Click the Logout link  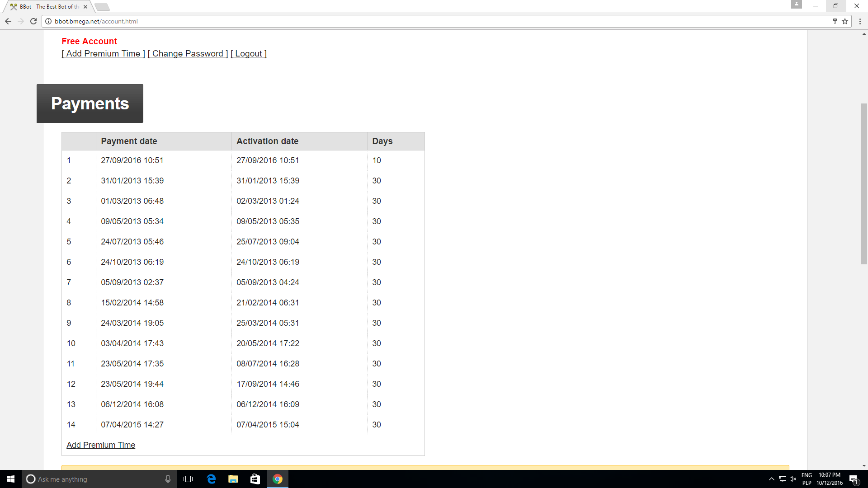tap(249, 54)
